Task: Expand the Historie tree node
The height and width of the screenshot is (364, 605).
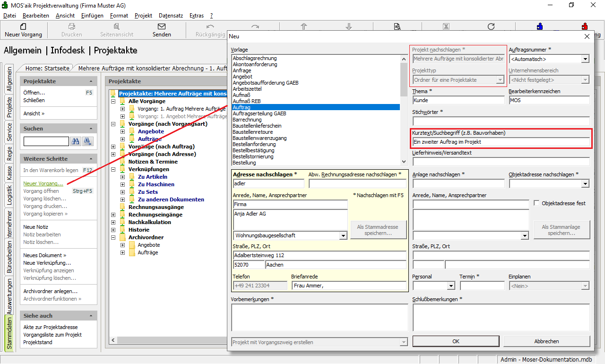Action: coord(113,230)
